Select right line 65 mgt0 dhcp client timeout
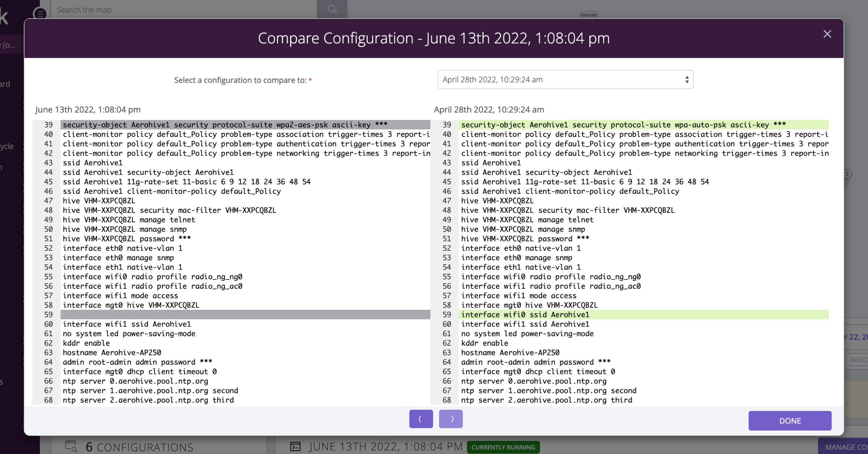Image resolution: width=868 pixels, height=454 pixels. pos(538,372)
